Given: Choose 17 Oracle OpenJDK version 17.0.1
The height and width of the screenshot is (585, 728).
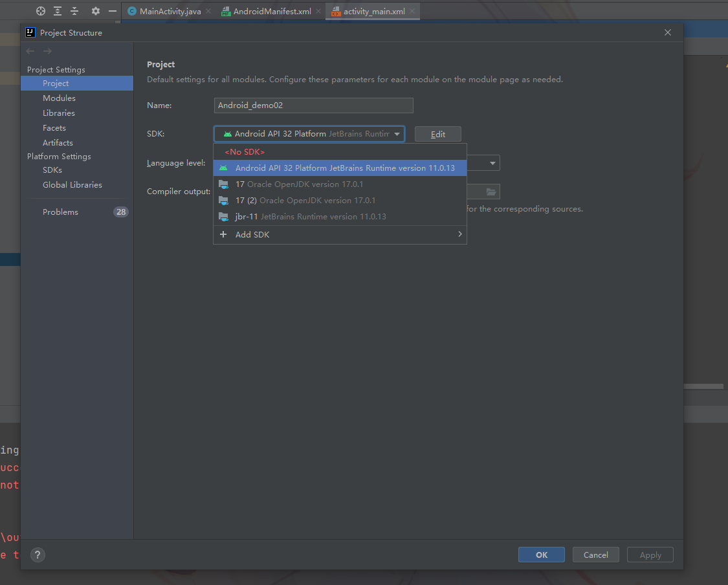Looking at the screenshot, I should point(340,184).
